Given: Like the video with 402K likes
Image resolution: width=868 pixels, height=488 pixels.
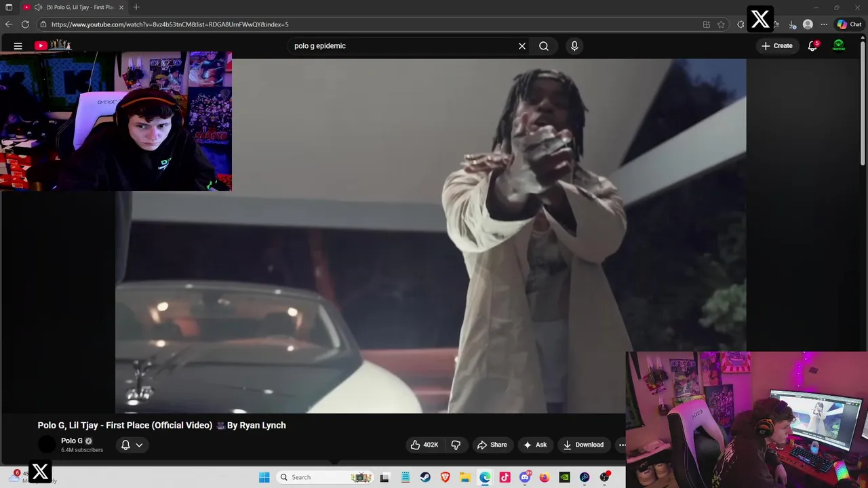Looking at the screenshot, I should 425,445.
